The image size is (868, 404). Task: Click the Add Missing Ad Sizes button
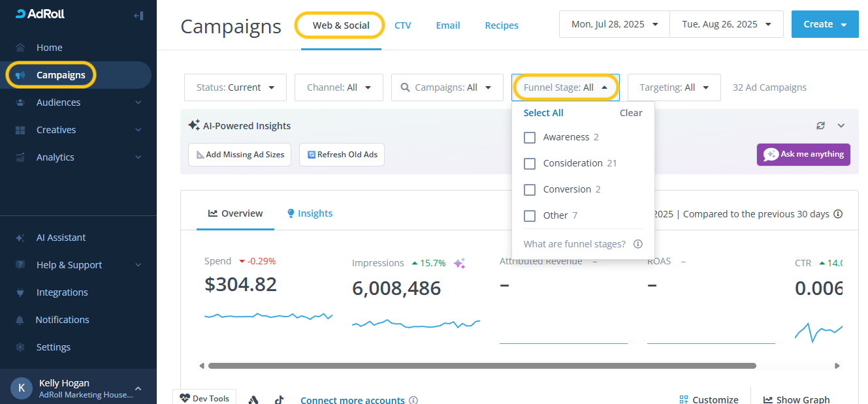point(239,155)
